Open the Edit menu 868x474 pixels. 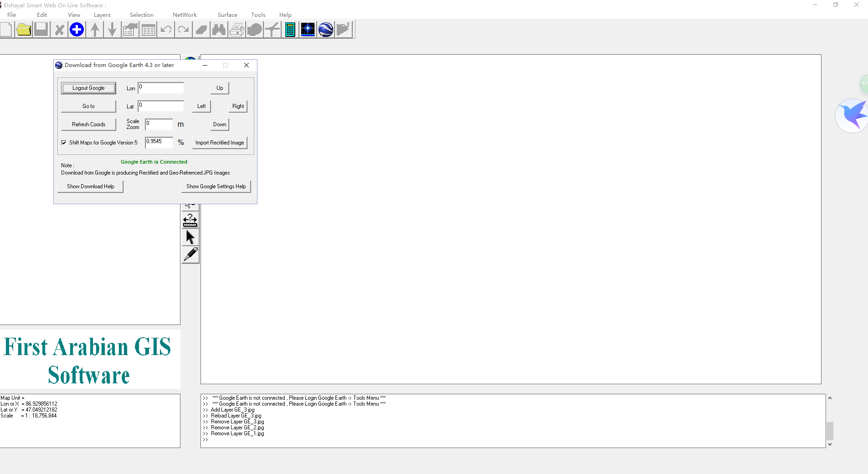42,15
